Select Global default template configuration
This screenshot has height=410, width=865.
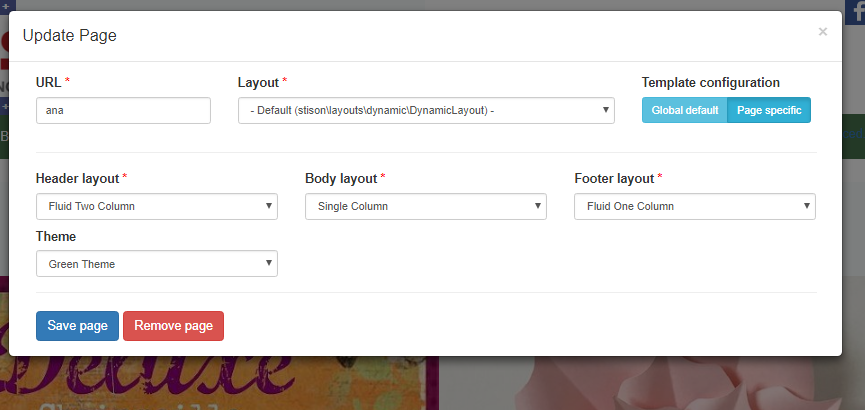(x=685, y=110)
